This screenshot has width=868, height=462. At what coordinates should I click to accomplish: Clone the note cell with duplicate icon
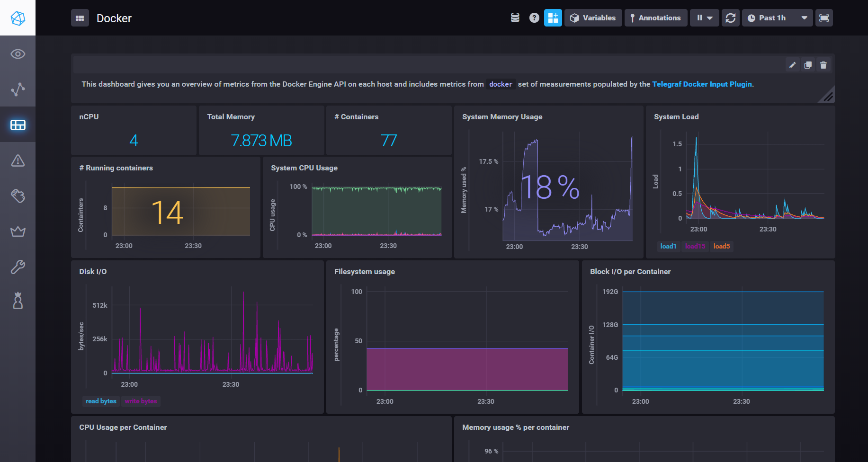click(808, 65)
